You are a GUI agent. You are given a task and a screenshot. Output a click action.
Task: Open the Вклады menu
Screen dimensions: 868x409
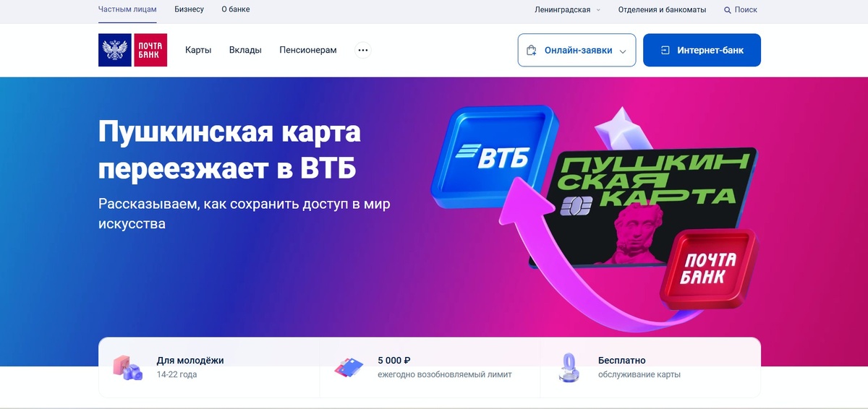pos(245,51)
